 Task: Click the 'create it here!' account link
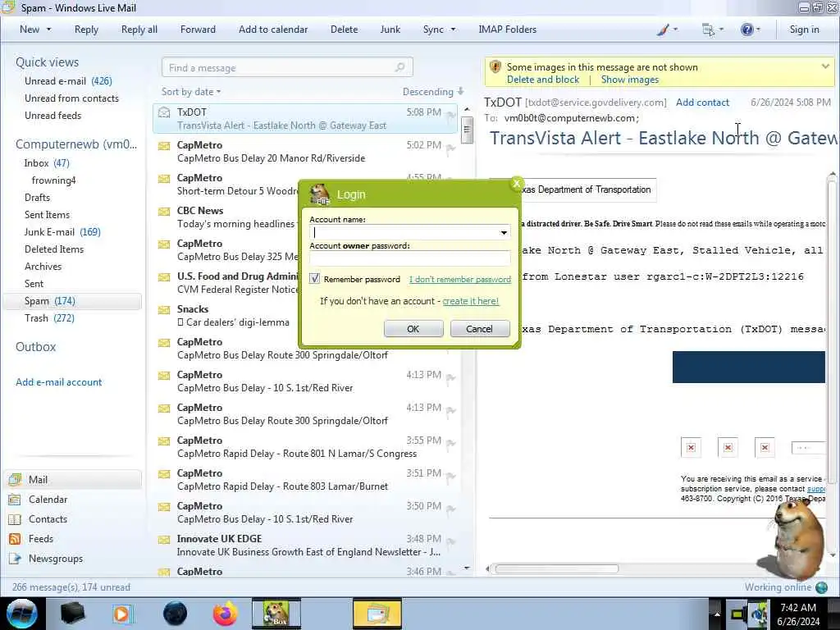[x=470, y=301]
